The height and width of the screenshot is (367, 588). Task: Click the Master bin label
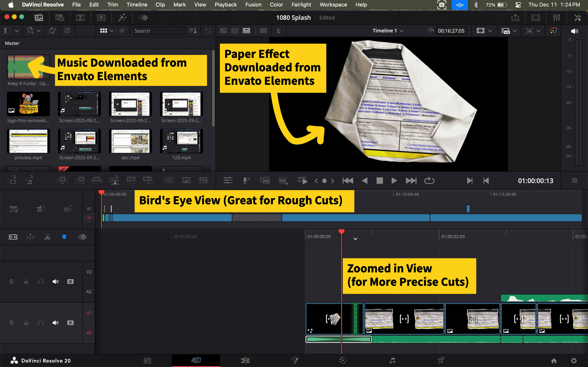(12, 43)
